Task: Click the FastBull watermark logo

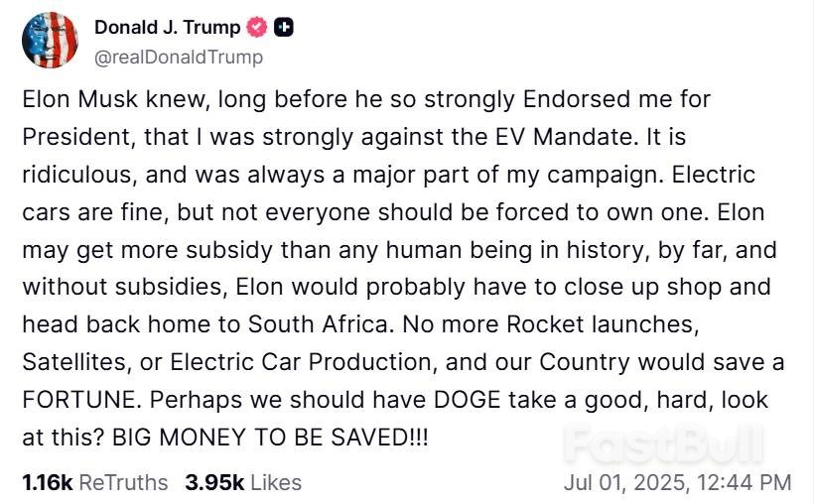Action: pos(665,443)
